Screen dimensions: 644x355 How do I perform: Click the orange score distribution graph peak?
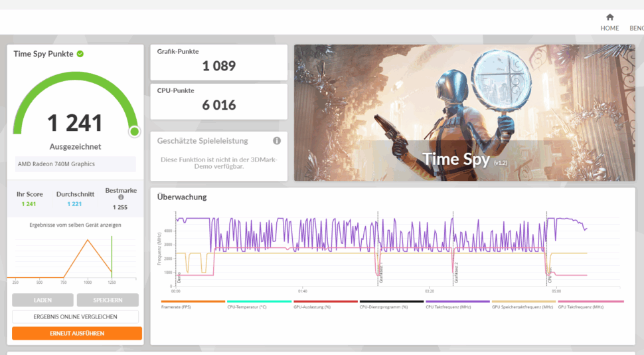88,240
